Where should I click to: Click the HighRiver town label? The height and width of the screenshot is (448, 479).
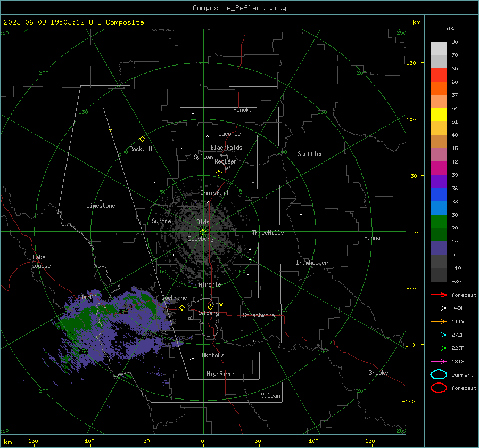[x=221, y=374]
